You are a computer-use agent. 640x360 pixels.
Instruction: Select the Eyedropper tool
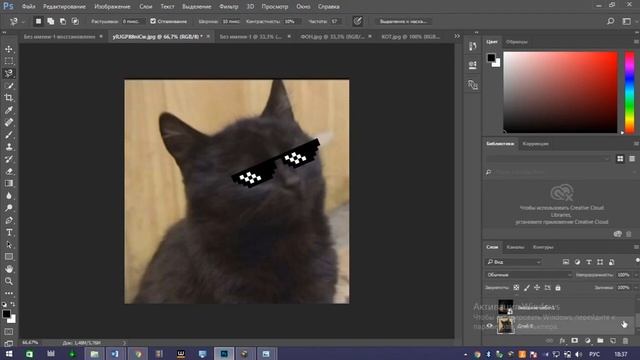pos(9,110)
